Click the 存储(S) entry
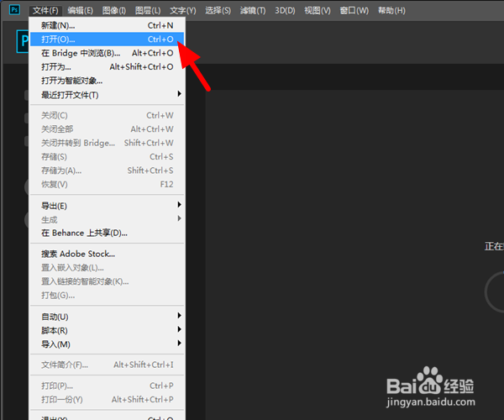This screenshot has height=420, width=504. point(107,157)
